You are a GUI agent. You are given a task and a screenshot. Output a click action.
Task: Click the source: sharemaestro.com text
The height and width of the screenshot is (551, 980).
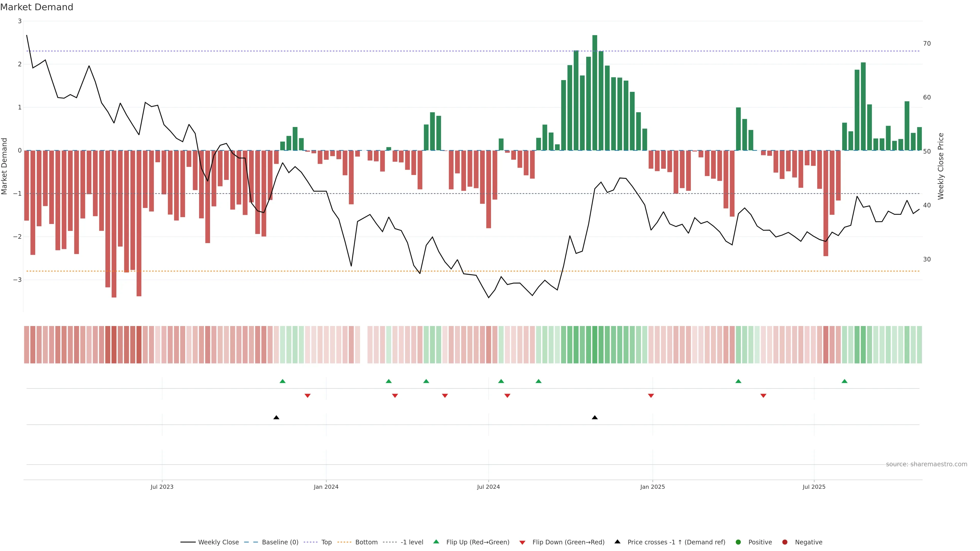point(926,464)
